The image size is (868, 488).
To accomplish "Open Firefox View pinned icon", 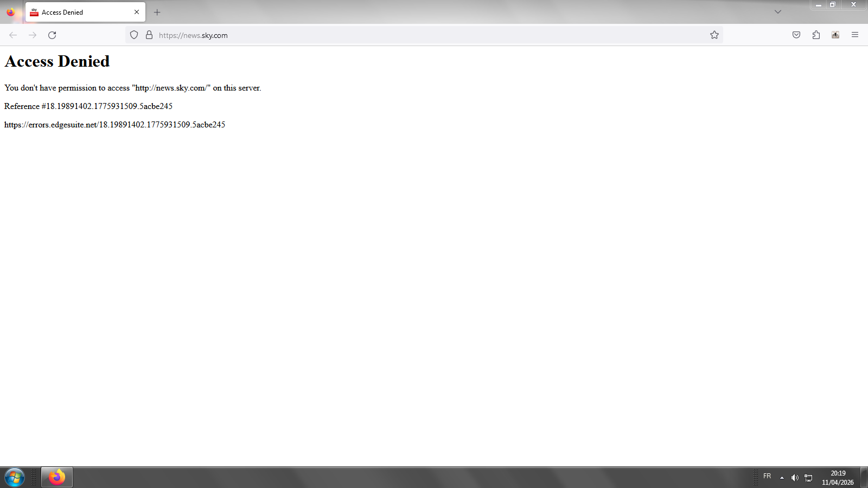I will (x=11, y=12).
